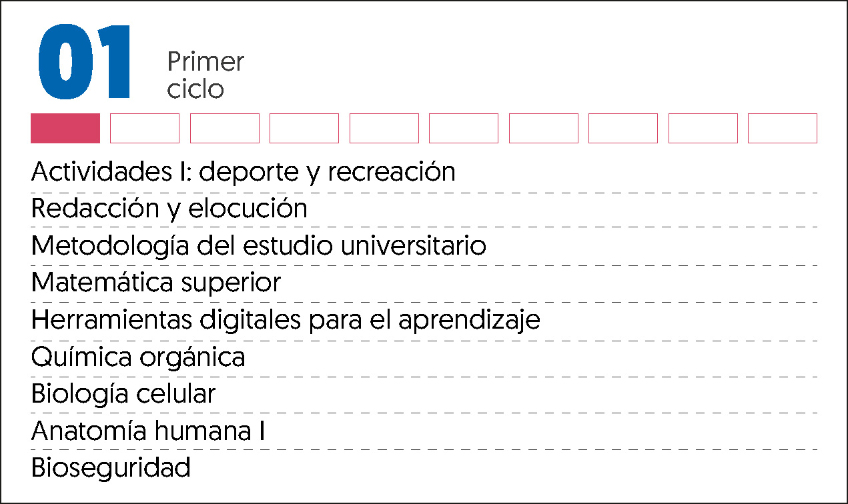Open the Redacción y elocución course

click(x=169, y=209)
